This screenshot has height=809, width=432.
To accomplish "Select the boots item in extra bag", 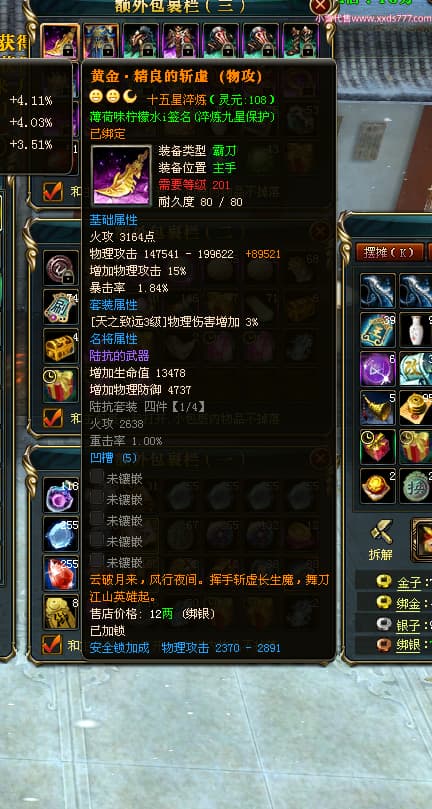I will click(301, 41).
